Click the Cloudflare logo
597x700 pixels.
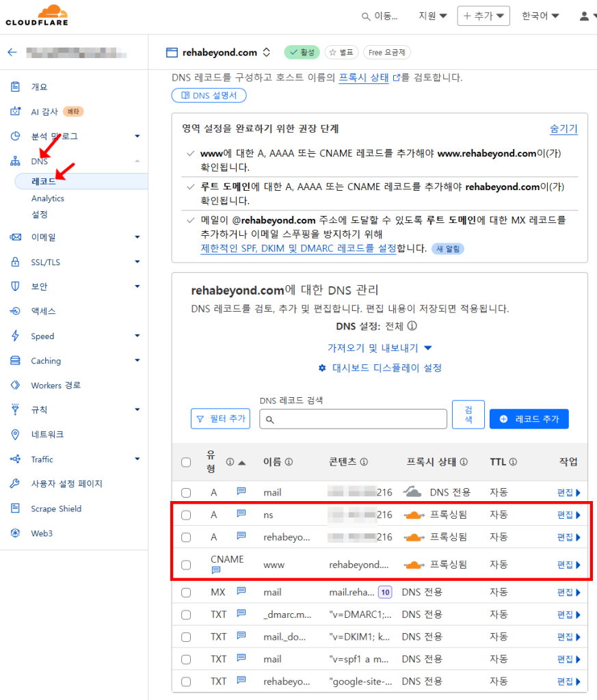pyautogui.click(x=37, y=16)
